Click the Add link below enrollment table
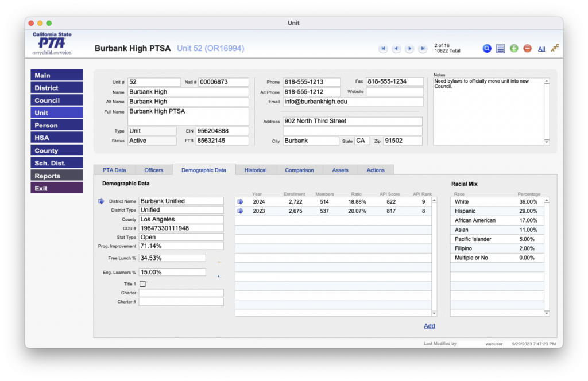 coord(429,326)
